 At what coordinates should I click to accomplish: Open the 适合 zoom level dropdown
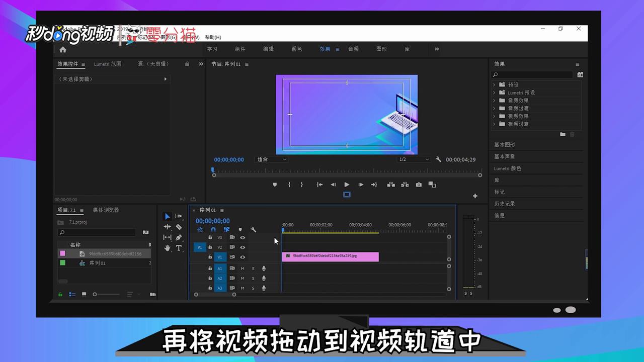click(x=272, y=159)
